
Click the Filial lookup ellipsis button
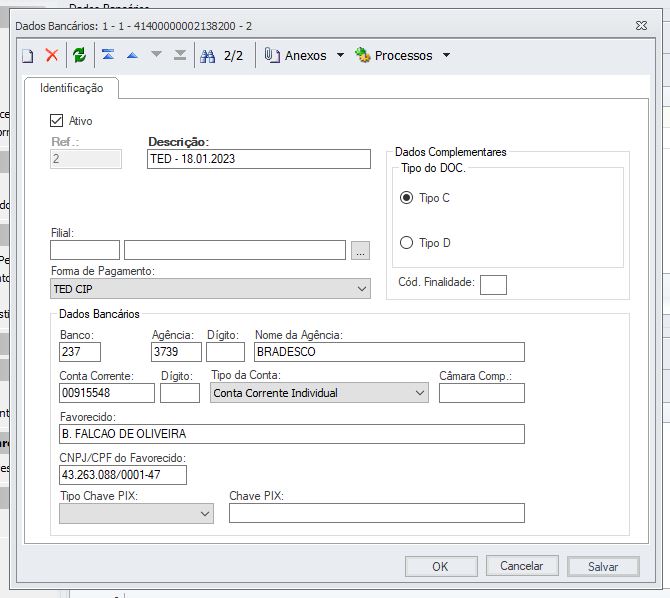coord(361,250)
